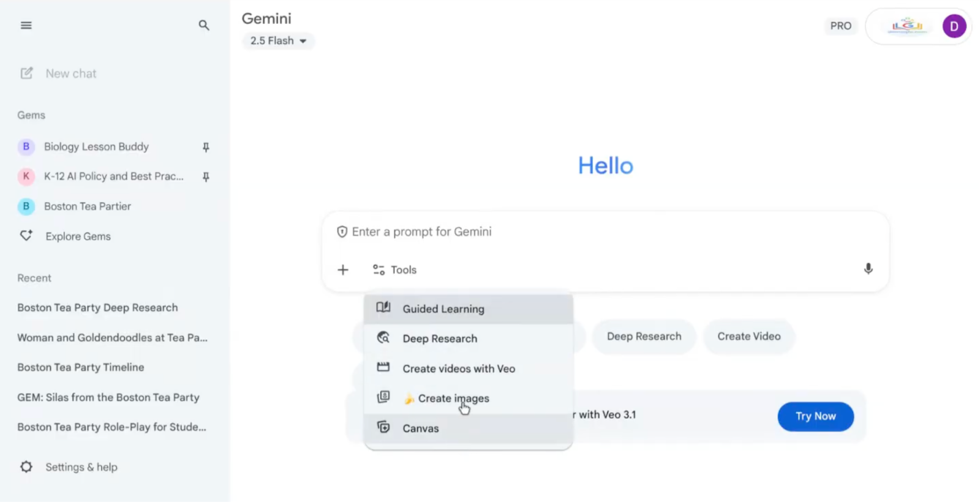Screen dimensions: 980x502
Task: Collapse the Tools menu button
Action: 395,270
